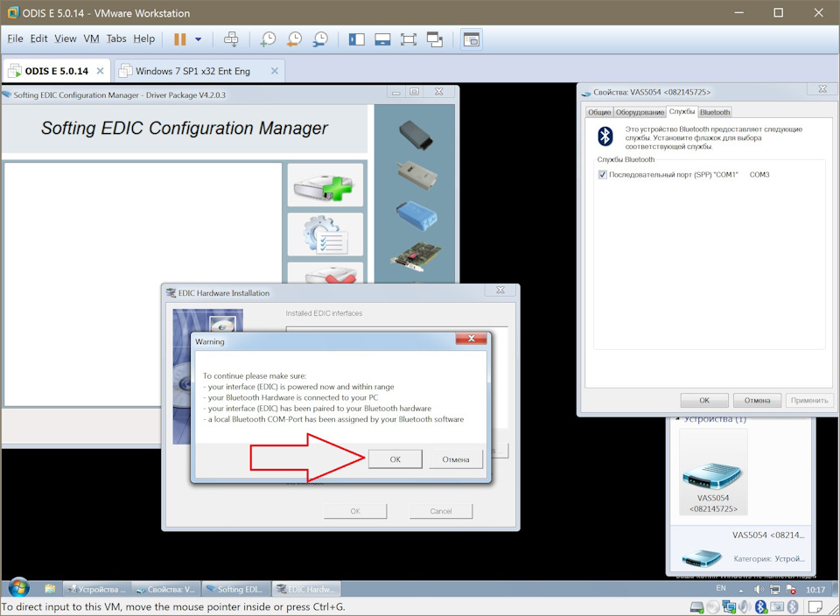Open the Оборудование tab
840x616 pixels.
[x=640, y=112]
